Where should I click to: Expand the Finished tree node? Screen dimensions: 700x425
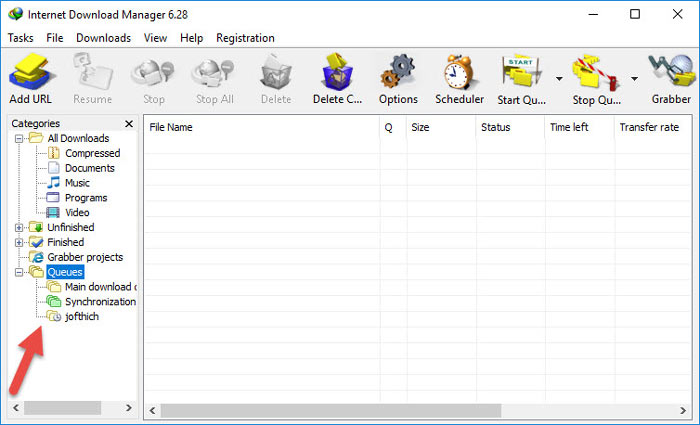pyautogui.click(x=19, y=242)
